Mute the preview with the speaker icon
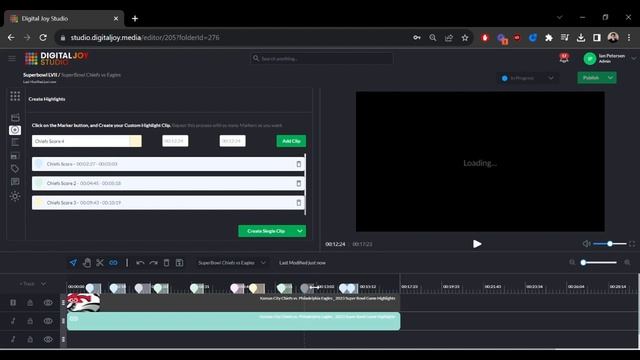This screenshot has width=640, height=360. 587,244
